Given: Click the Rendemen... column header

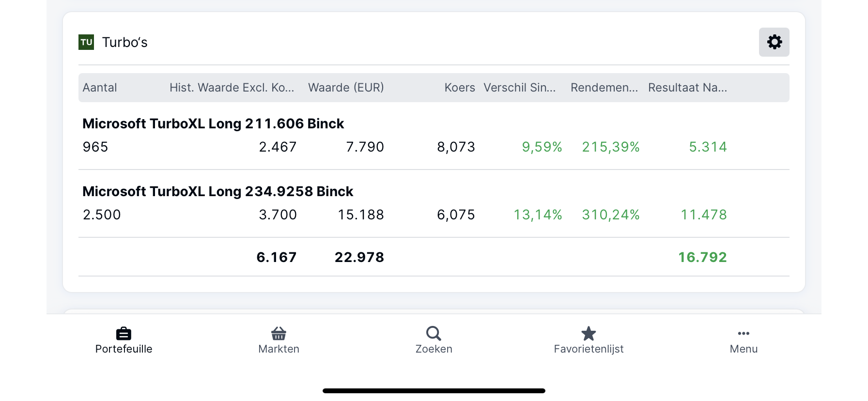Looking at the screenshot, I should click(604, 88).
